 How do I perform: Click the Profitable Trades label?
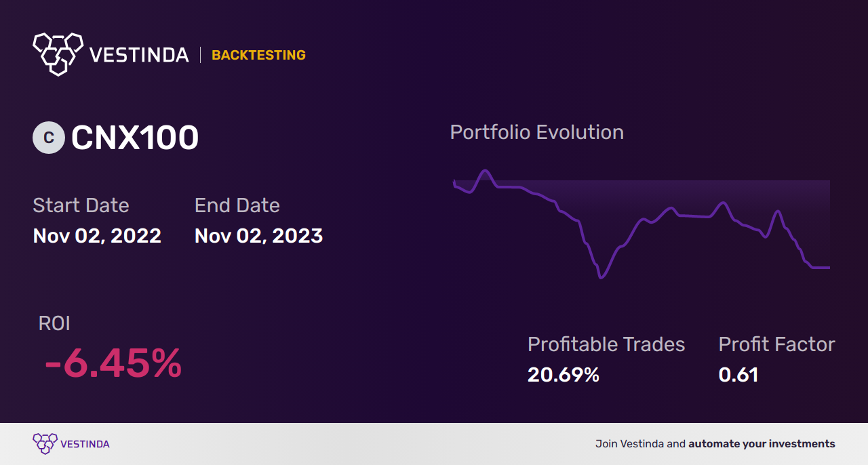coord(606,344)
